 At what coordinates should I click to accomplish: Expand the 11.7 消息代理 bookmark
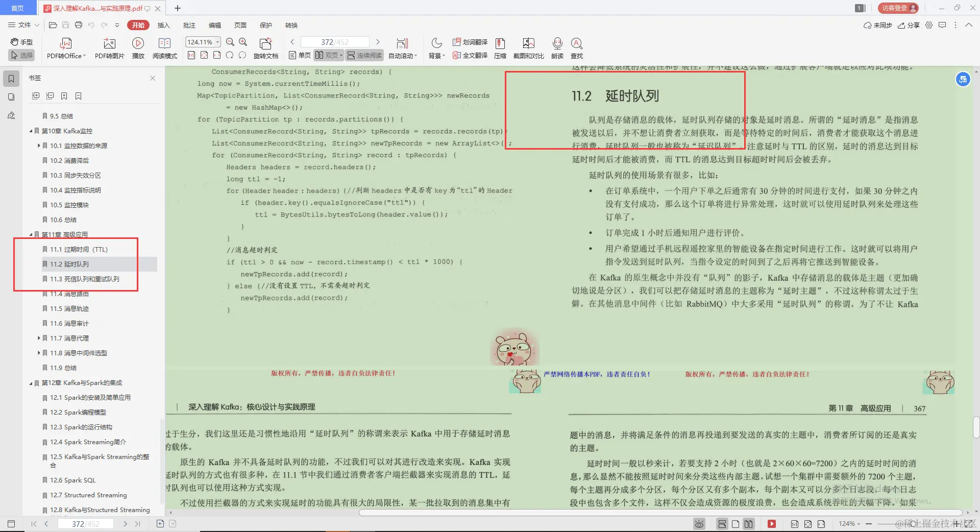[39, 337]
